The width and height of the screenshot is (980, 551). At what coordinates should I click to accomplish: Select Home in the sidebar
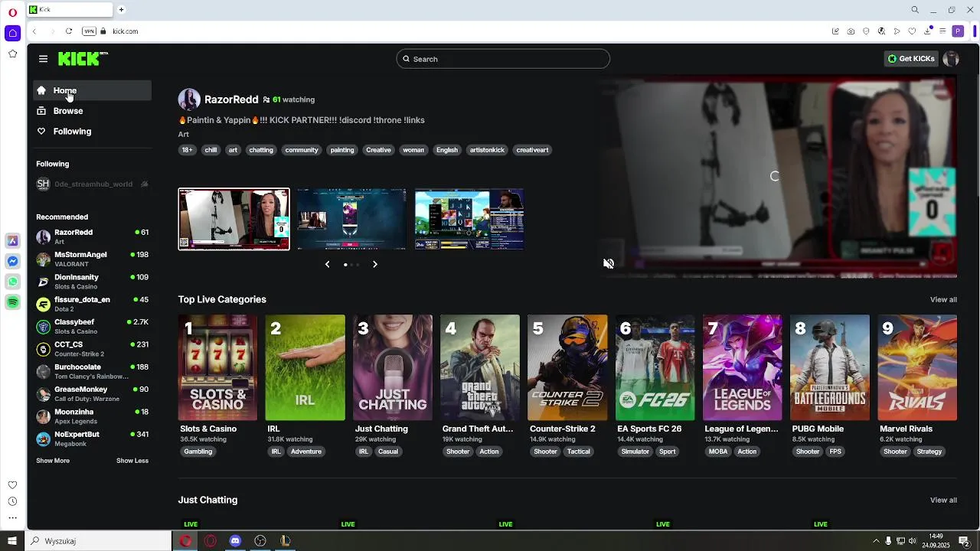93,90
